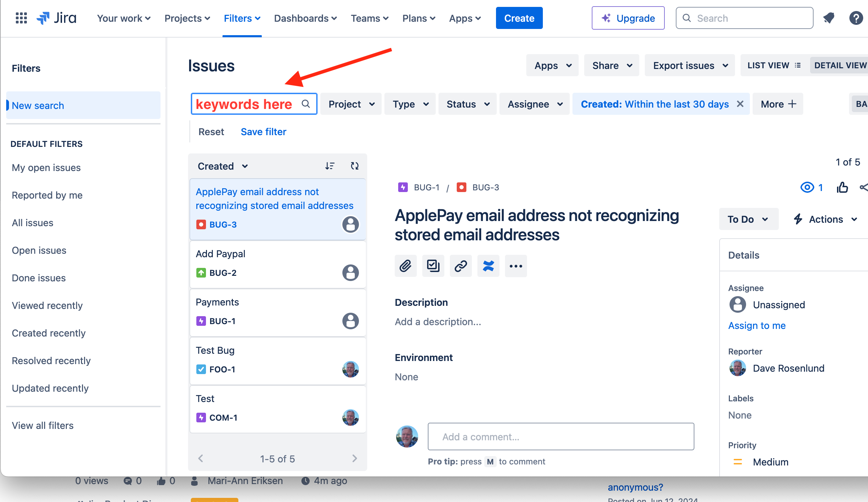Open the Teams menu
868x502 pixels.
(369, 18)
